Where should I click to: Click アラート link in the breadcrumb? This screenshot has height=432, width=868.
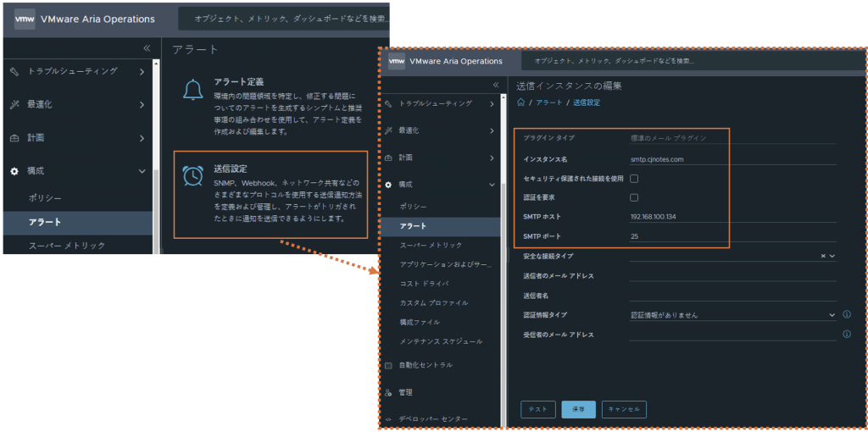click(548, 102)
